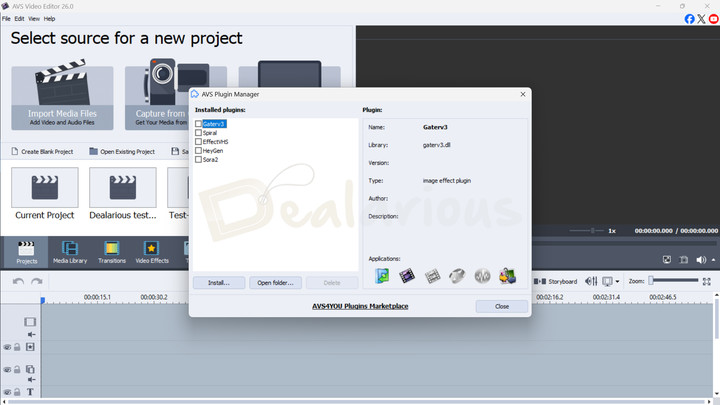
Task: Click the Install... button
Action: [x=219, y=282]
